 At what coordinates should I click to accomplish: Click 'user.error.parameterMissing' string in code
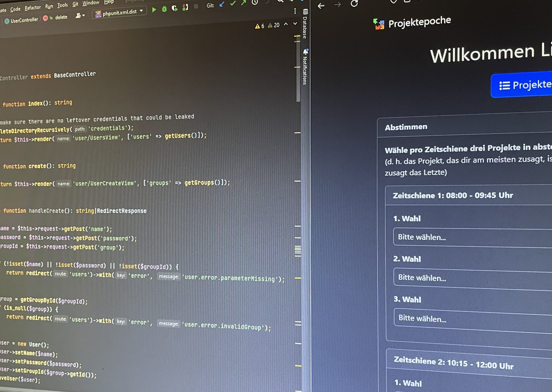coord(230,278)
